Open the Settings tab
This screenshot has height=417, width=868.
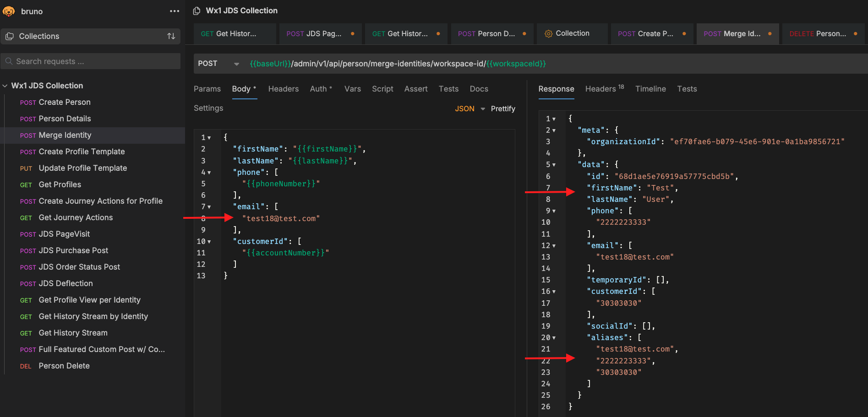pos(208,108)
